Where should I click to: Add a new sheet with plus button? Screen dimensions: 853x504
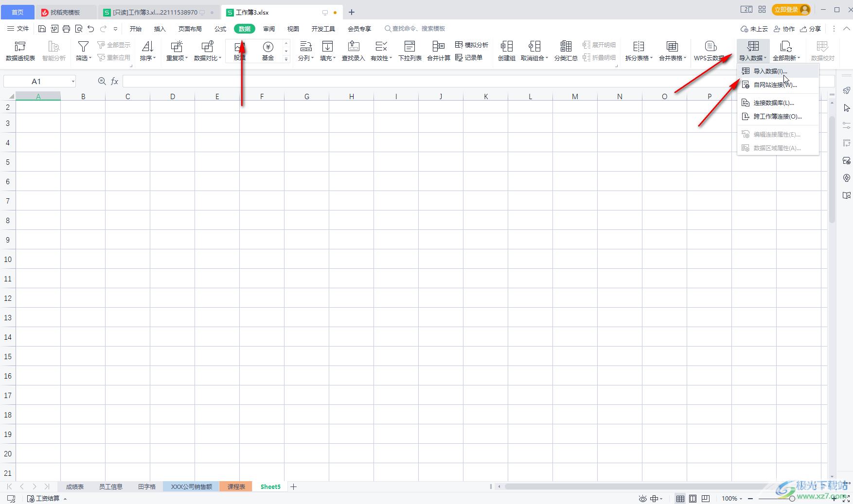pos(293,487)
